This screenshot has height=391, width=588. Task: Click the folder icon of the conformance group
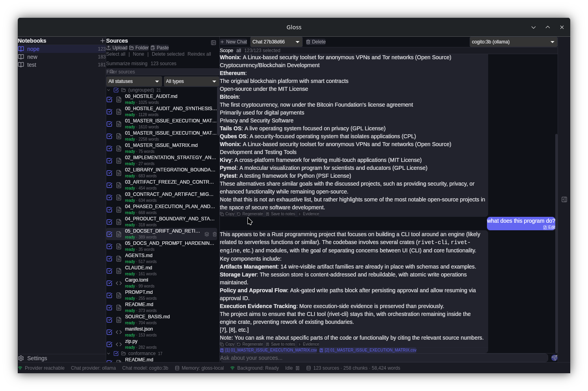pos(124,353)
